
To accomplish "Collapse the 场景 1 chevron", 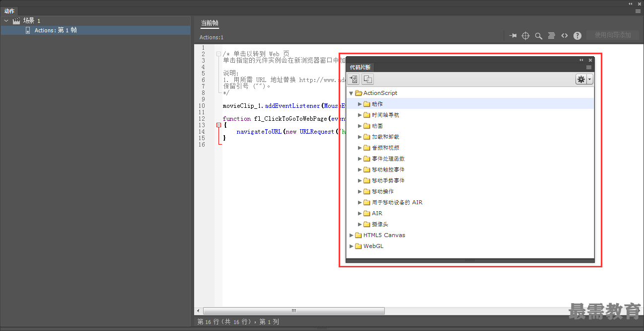I will click(x=6, y=21).
